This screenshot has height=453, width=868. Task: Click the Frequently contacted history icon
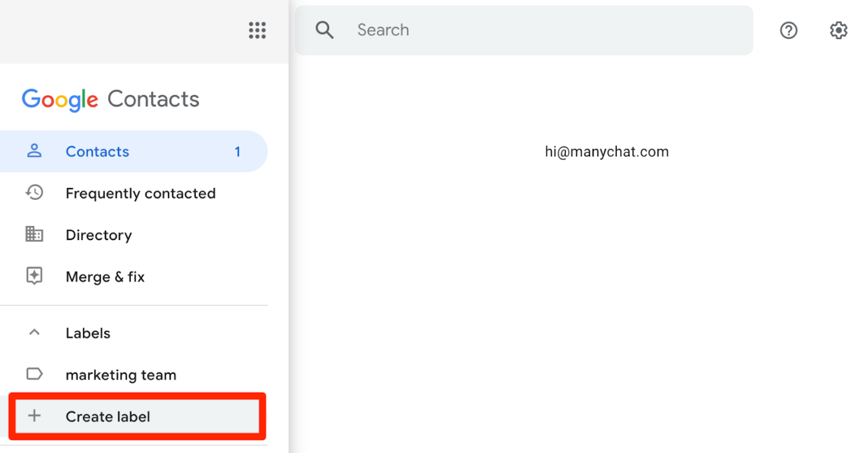coord(34,192)
